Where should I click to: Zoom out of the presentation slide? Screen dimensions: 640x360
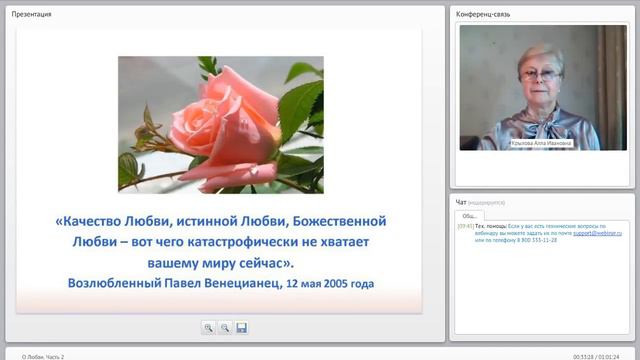click(x=225, y=328)
